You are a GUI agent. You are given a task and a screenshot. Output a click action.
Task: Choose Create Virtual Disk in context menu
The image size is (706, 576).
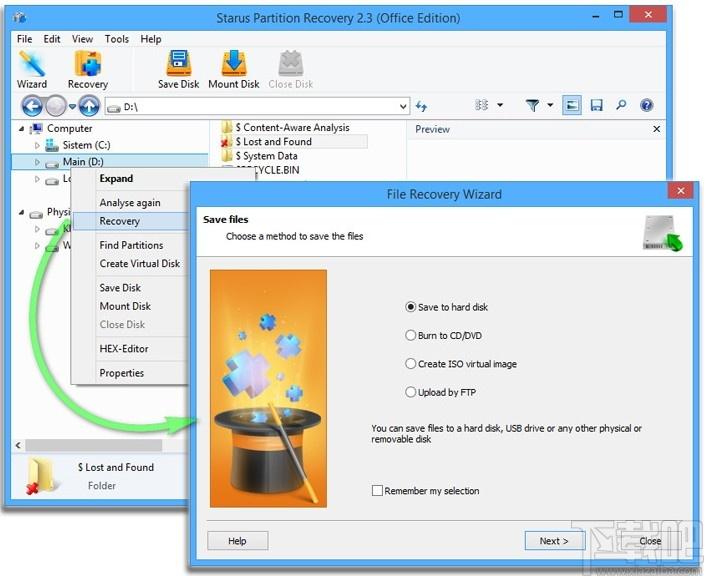pos(140,264)
